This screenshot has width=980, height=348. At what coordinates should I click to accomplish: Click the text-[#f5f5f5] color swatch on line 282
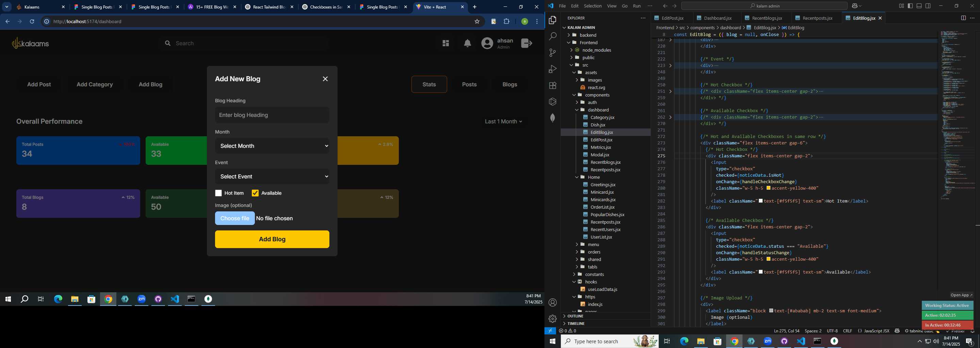click(761, 201)
